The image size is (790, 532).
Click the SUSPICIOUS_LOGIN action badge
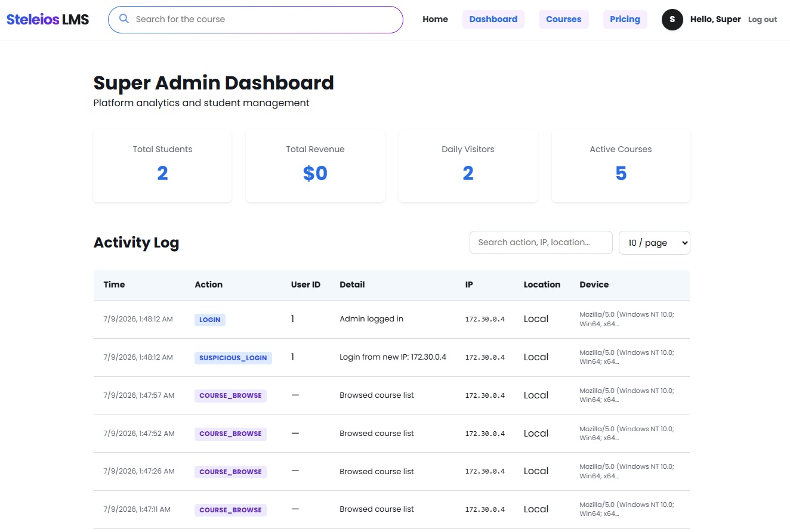coord(233,358)
